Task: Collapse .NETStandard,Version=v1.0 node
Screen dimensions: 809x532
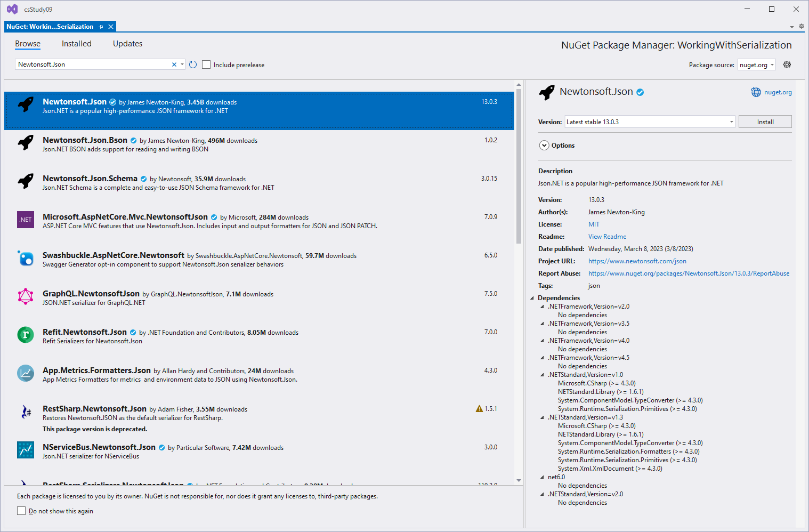Action: [x=543, y=375]
